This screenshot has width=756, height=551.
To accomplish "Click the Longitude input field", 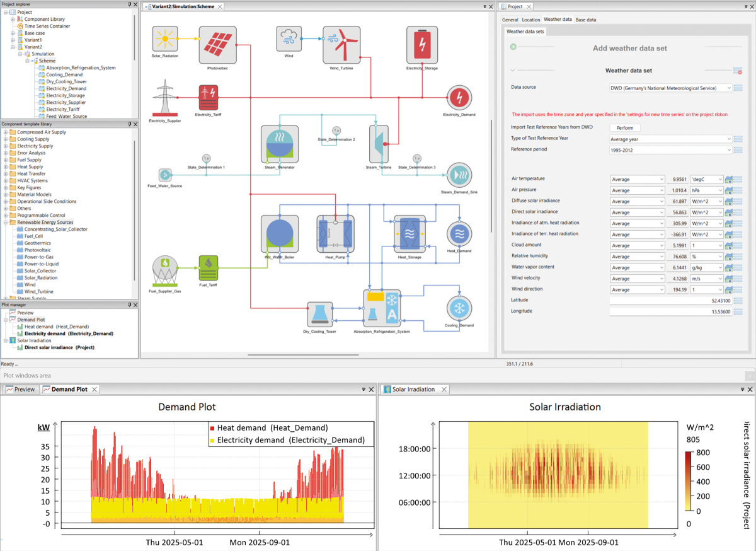I will point(671,311).
